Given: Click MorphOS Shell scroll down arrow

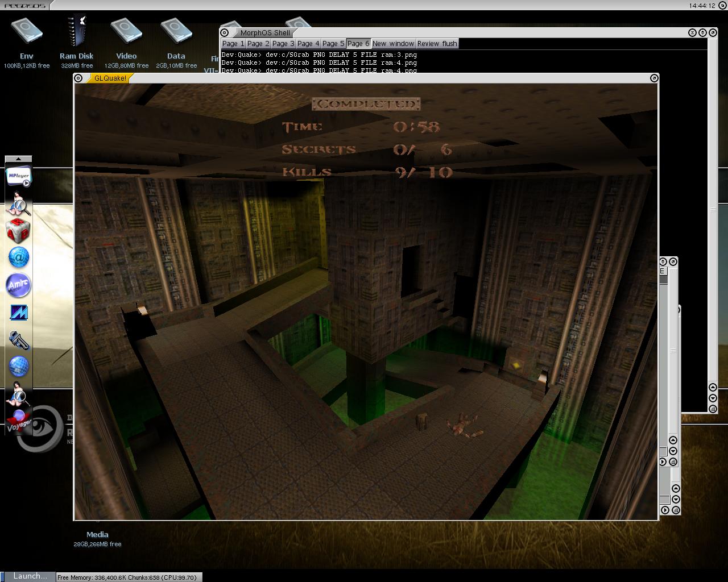Looking at the screenshot, I should pyautogui.click(x=713, y=398).
